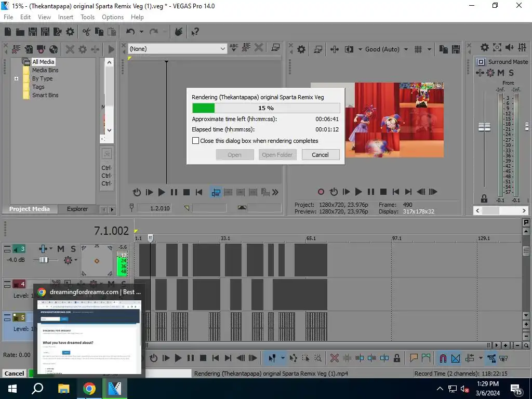The width and height of the screenshot is (532, 399).
Task: Click the Split Screen View icon
Action: 349,49
